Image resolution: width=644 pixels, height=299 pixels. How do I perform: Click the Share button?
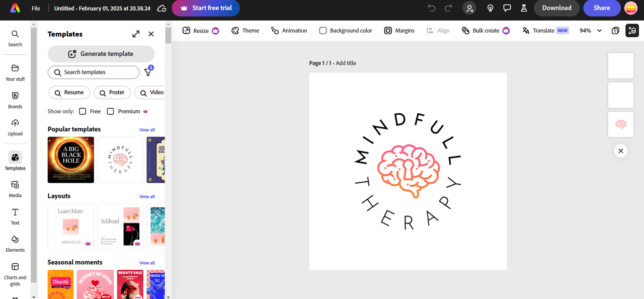click(x=602, y=8)
